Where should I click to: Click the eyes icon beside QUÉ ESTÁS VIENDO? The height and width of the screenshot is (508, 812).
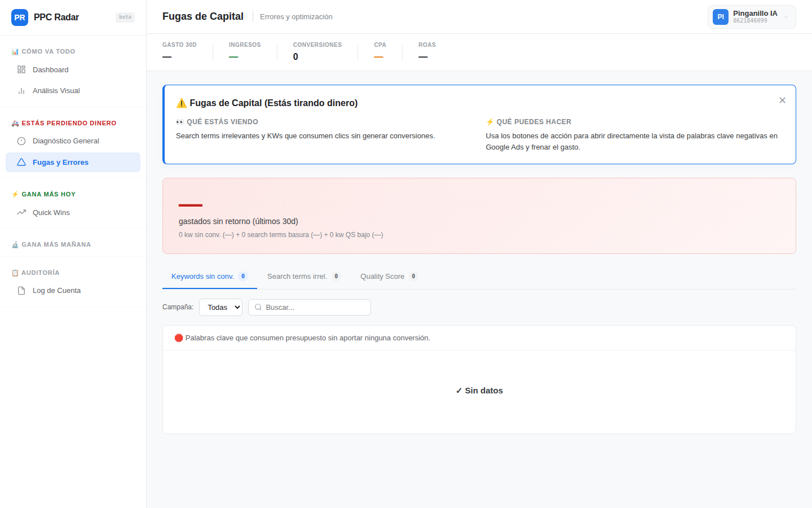click(180, 122)
